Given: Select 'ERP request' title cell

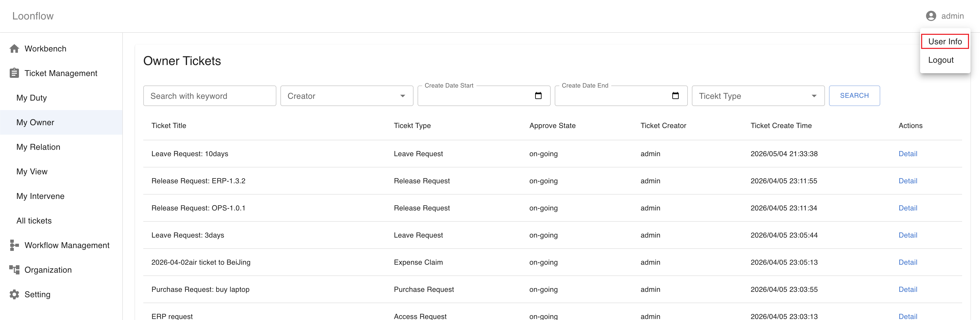Looking at the screenshot, I should point(172,316).
